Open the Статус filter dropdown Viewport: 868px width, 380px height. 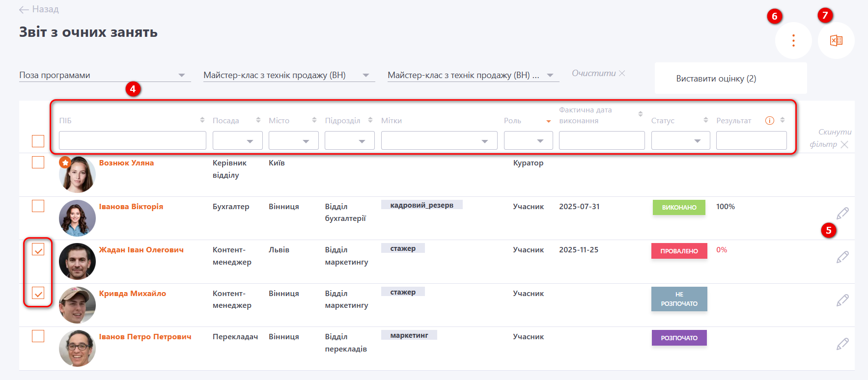tap(680, 141)
